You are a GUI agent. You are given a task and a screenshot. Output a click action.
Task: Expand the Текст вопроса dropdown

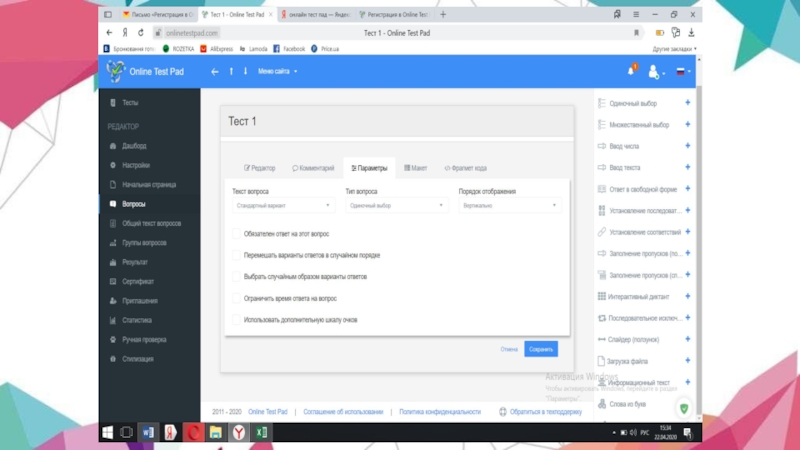[283, 205]
